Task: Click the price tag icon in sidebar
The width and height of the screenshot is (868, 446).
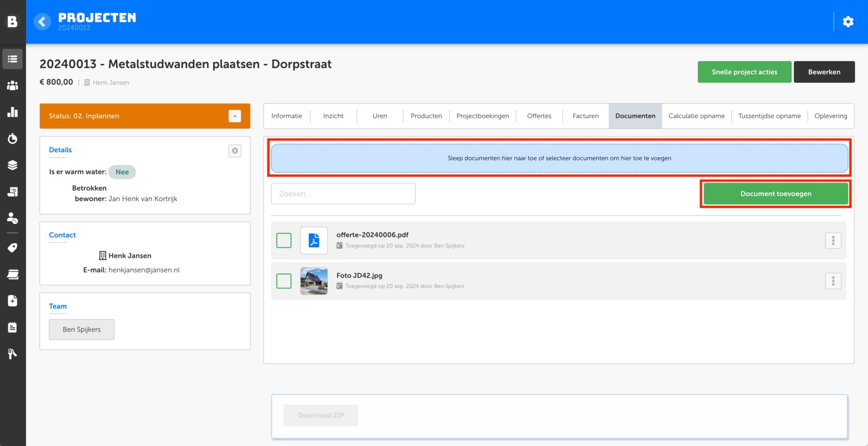Action: 12,248
